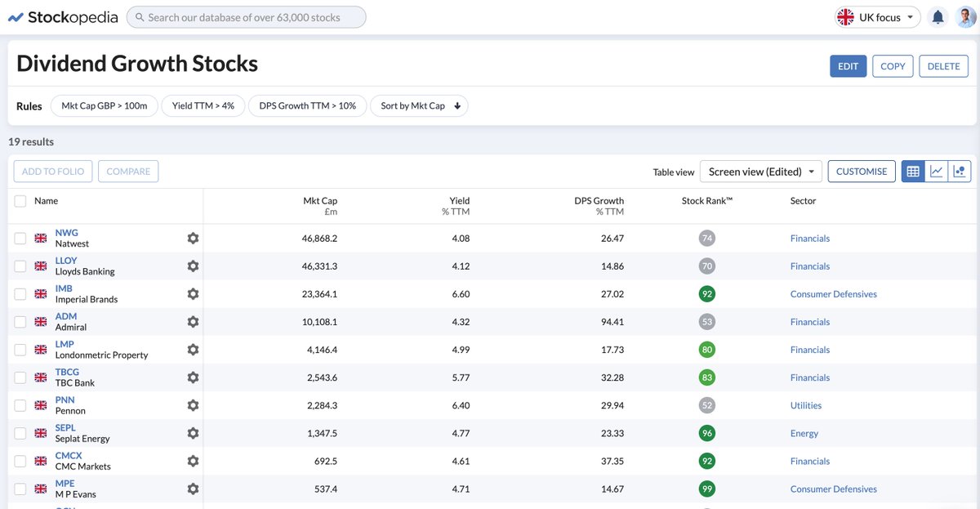Toggle the select-all checkbox in table header
This screenshot has width=980, height=509.
pyautogui.click(x=20, y=201)
